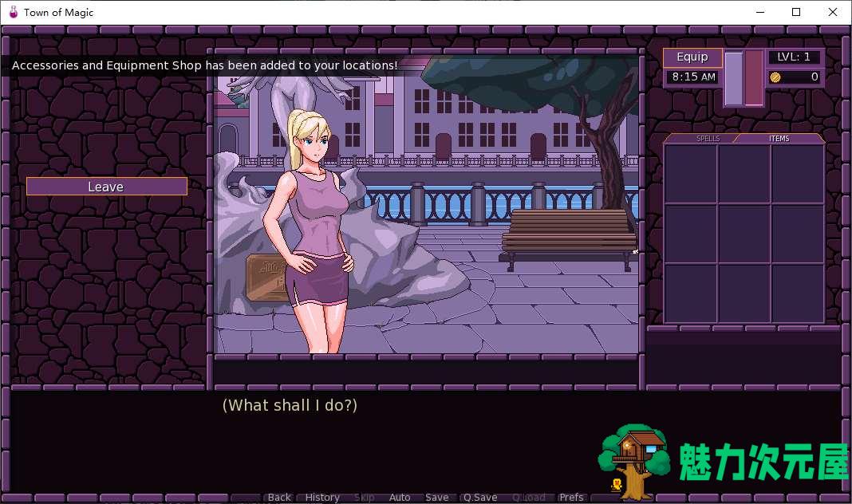This screenshot has height=504, width=852.
Task: Click the light purple status bar
Action: point(734,78)
